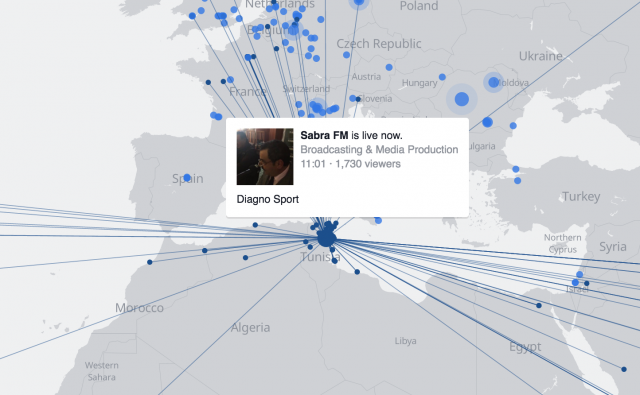Select the pulsing dot over Moldova
Screen dimensions: 640x395
click(x=493, y=82)
